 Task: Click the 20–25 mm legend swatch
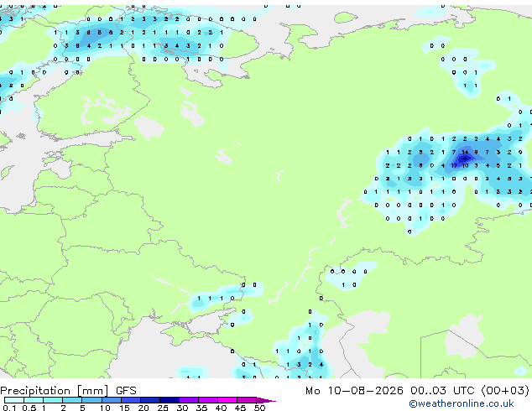150,400
